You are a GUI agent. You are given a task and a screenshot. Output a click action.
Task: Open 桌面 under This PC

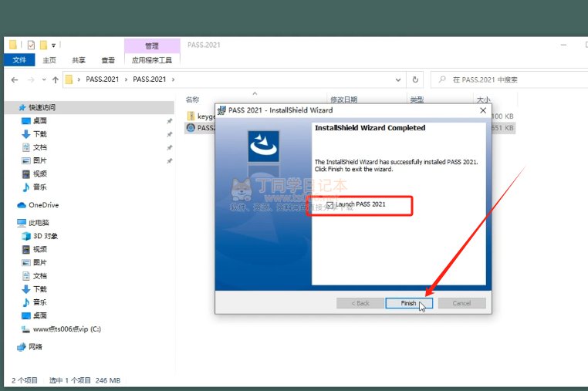click(40, 315)
